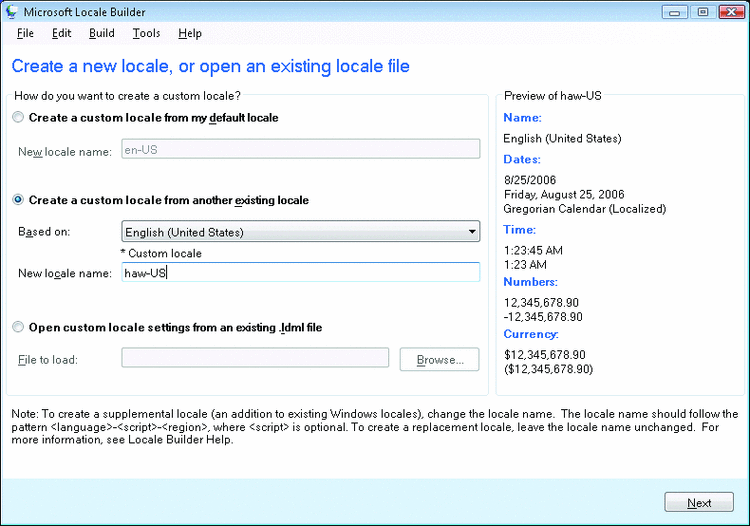The image size is (750, 526).
Task: Click the '($12,345,678.90)' negative currency text
Action: (549, 369)
